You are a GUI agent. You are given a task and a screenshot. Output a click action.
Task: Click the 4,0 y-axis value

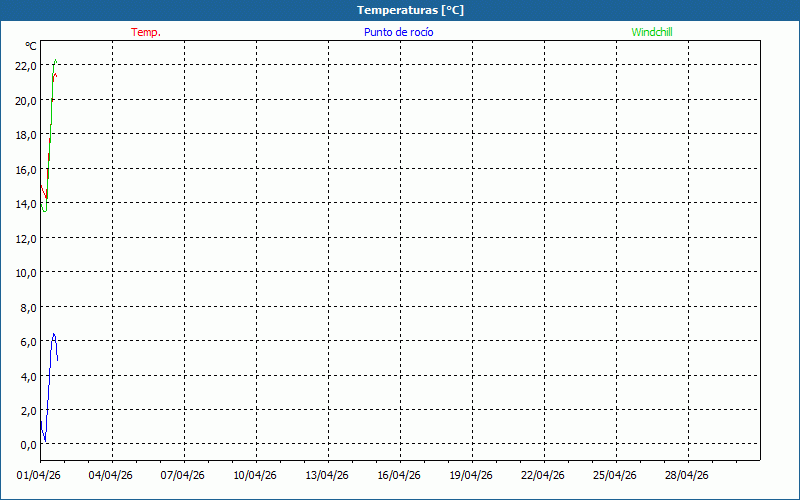28,376
